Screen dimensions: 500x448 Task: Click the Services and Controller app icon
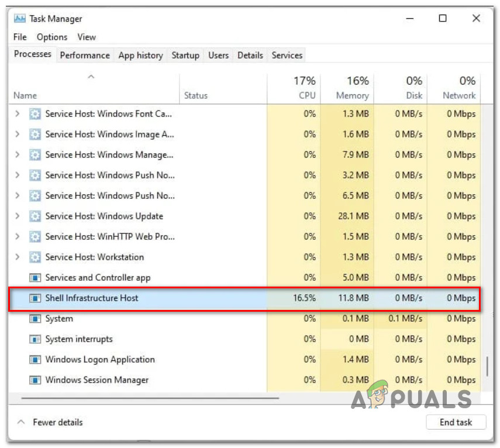pyautogui.click(x=35, y=278)
